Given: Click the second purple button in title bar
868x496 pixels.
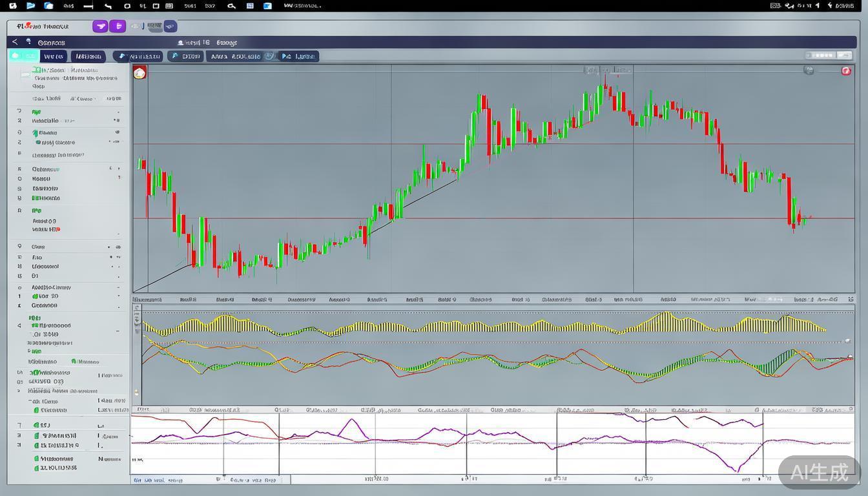Looking at the screenshot, I should [x=117, y=26].
